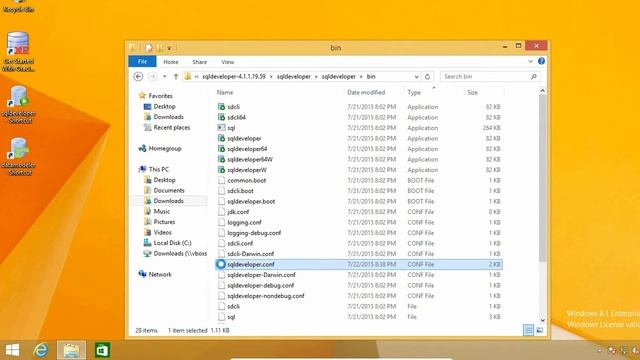This screenshot has width=640, height=360.
Task: Customize Quick Access Toolbar dropdown arrow
Action: coord(169,48)
